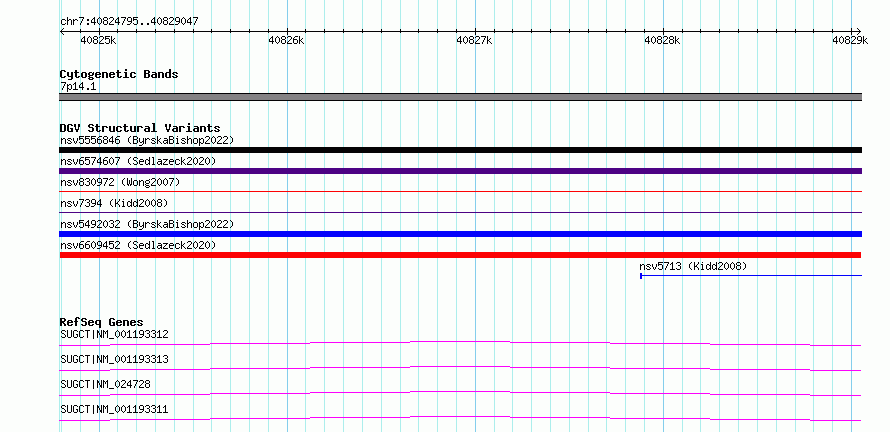This screenshot has width=890, height=432.
Task: Open the SUGCT|NM_001193312 transcript label
Action: click(114, 334)
